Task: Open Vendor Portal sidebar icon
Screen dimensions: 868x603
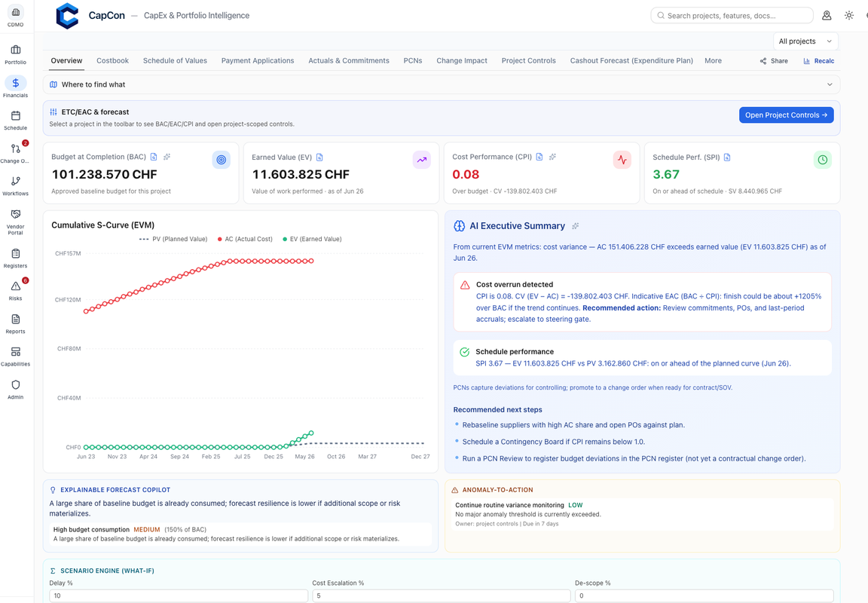Action: pos(16,214)
